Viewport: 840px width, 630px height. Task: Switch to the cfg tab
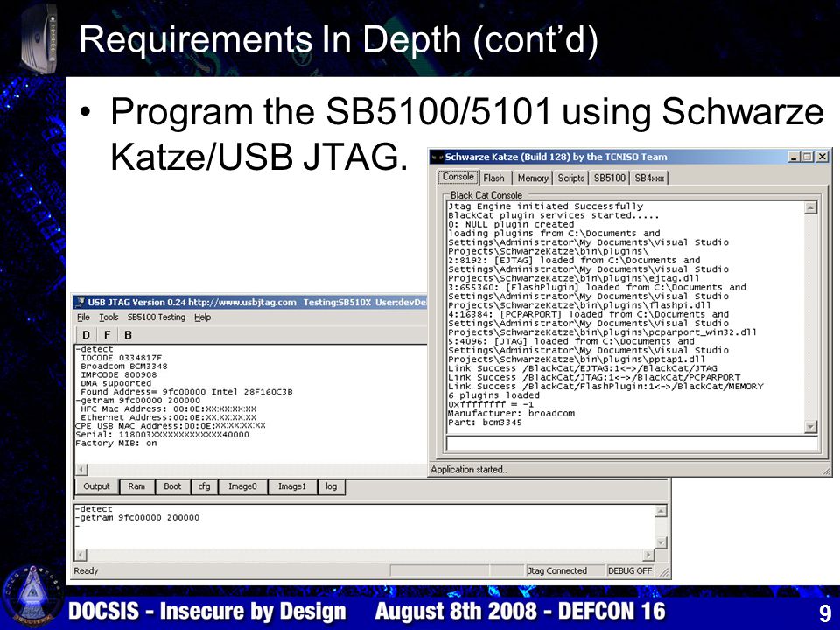pyautogui.click(x=204, y=486)
